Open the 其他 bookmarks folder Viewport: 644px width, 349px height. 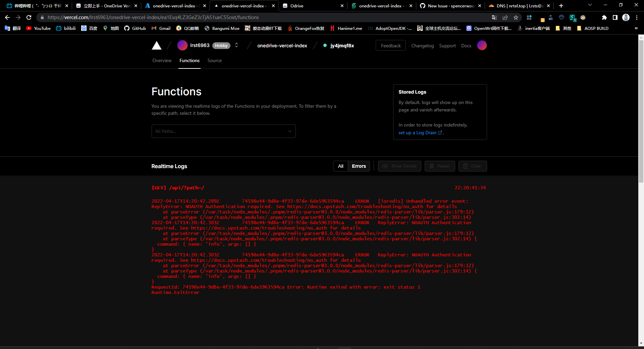pos(563,29)
